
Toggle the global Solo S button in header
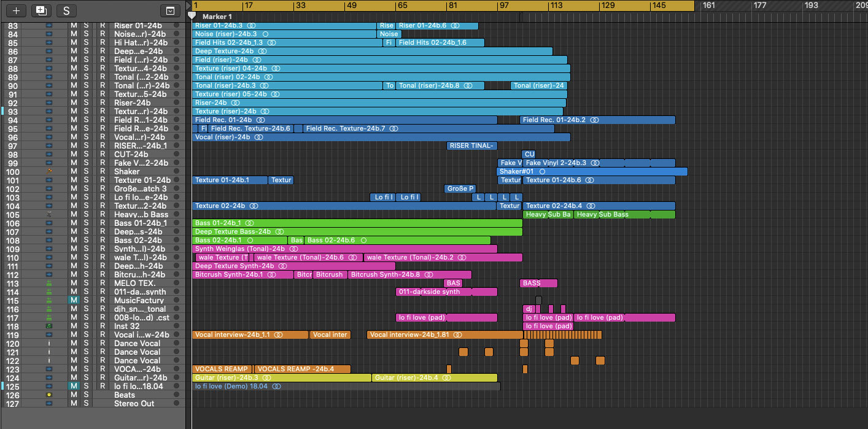pos(66,10)
